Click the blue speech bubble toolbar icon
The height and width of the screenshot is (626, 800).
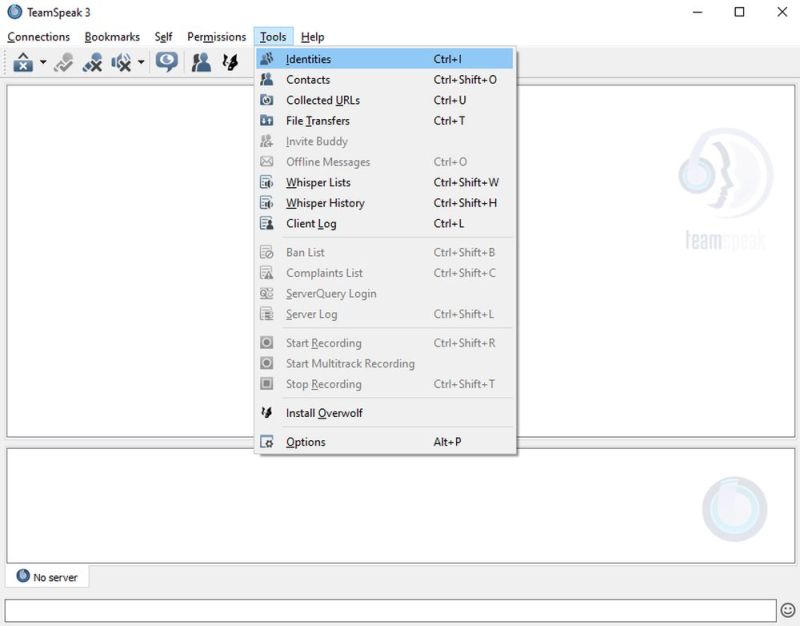click(x=166, y=62)
